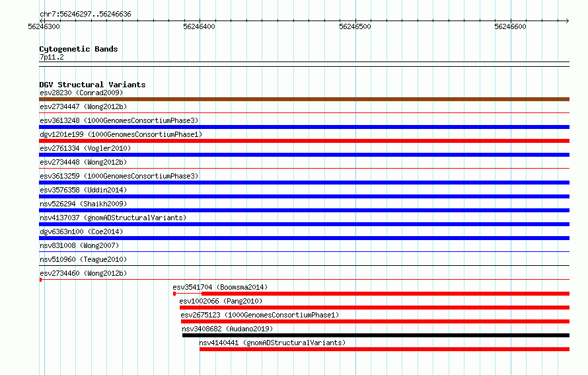Select the blue esv3576358 variant bar

click(304, 196)
